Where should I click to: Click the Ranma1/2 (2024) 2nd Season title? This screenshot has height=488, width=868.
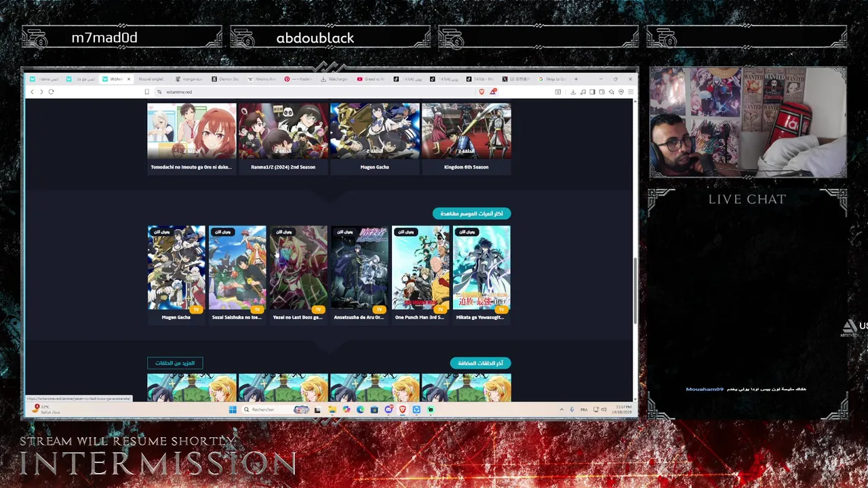pos(283,167)
